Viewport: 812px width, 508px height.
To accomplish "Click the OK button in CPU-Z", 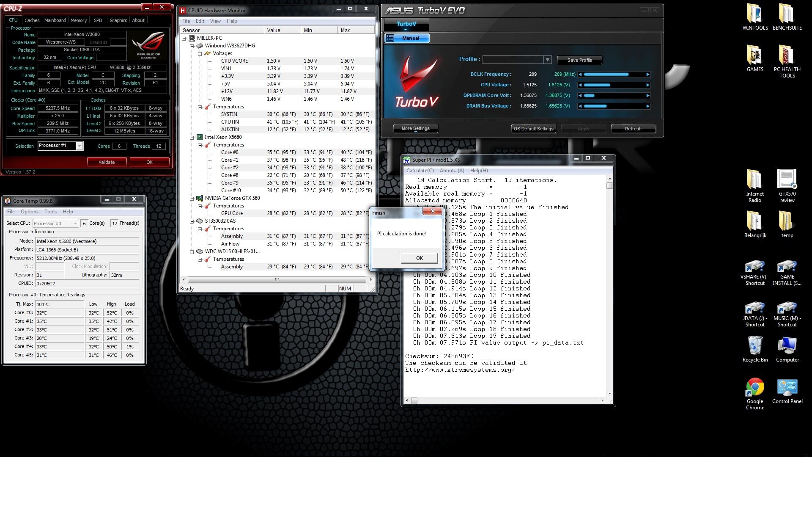I will 149,162.
